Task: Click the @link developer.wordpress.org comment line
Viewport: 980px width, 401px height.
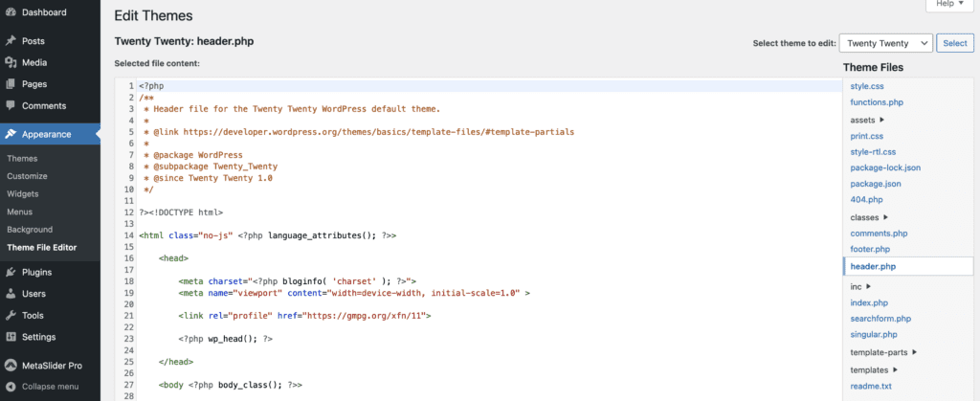Action: [359, 132]
